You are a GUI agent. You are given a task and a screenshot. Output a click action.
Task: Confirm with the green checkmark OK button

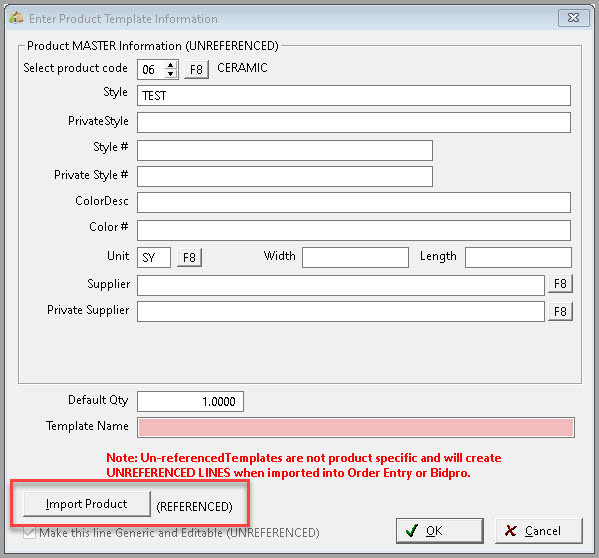pyautogui.click(x=440, y=531)
